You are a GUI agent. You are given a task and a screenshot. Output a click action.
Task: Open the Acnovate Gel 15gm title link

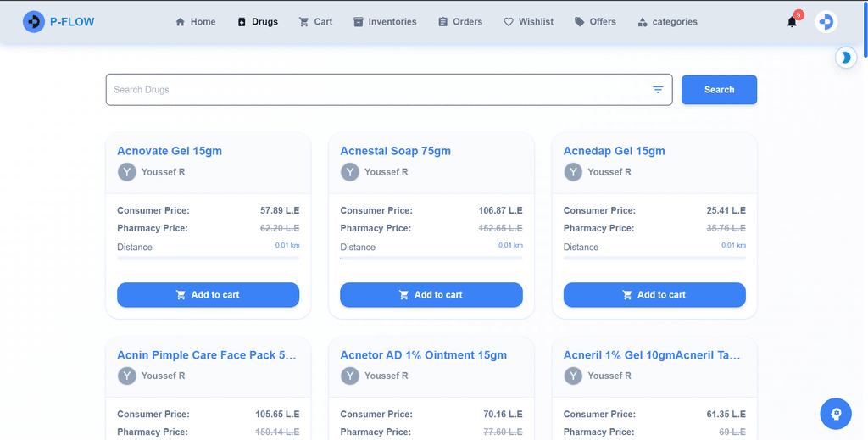click(x=170, y=151)
